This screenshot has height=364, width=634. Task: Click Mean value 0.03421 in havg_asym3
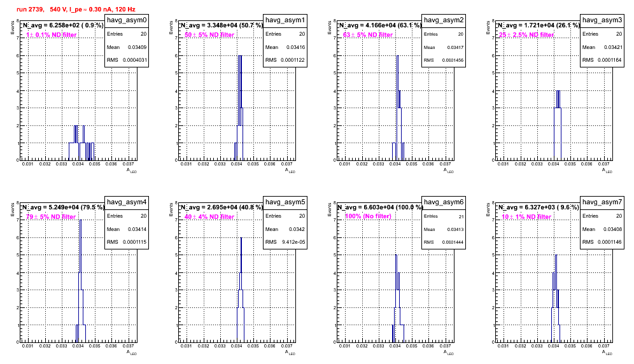pos(613,47)
